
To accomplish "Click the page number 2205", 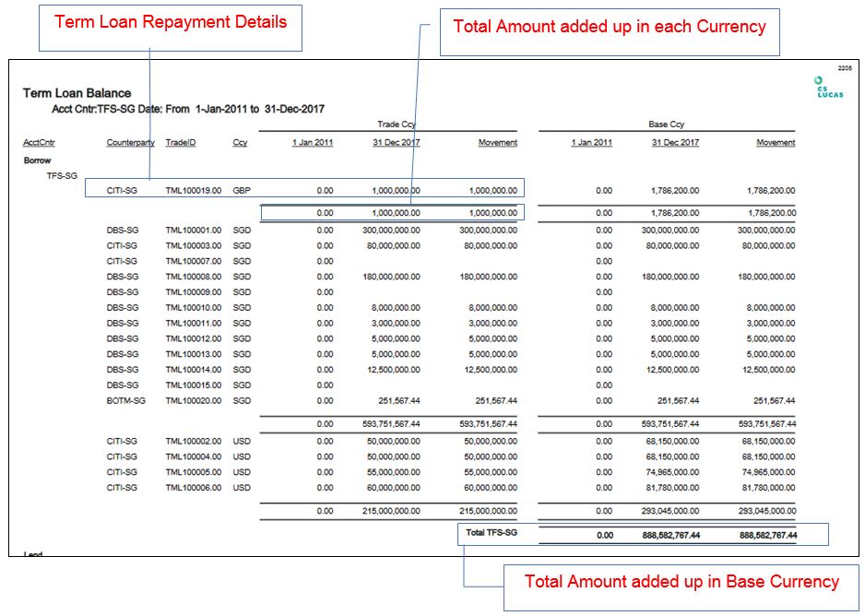I will point(845,68).
